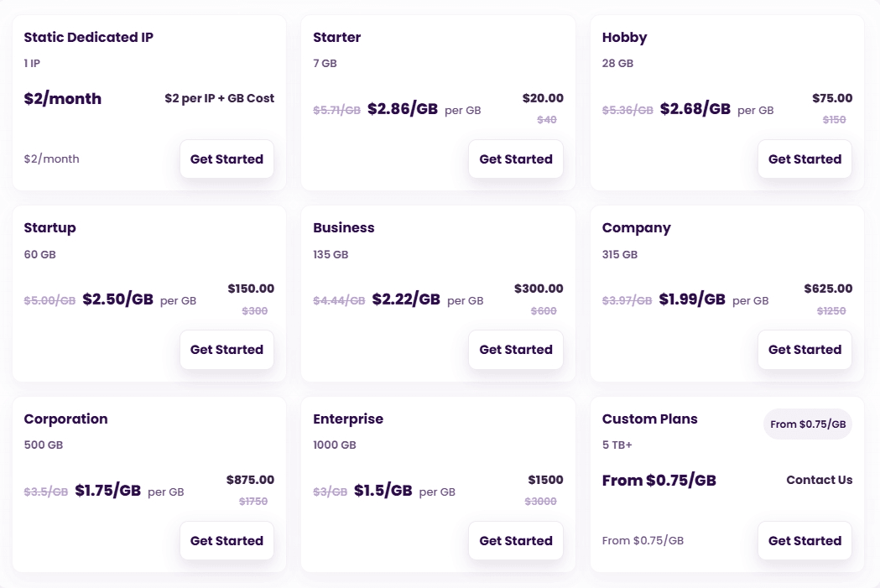Click Get Started on the Hobby plan
The width and height of the screenshot is (880, 588).
point(804,159)
